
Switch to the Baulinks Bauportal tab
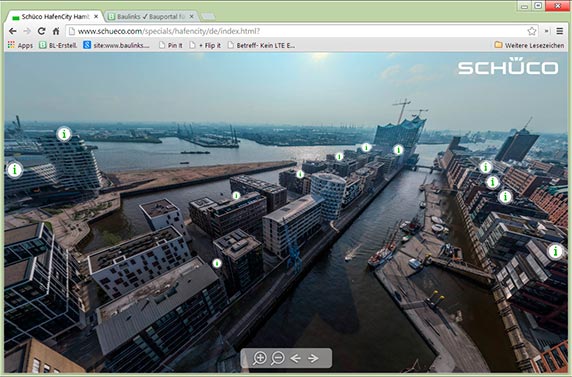pyautogui.click(x=147, y=16)
